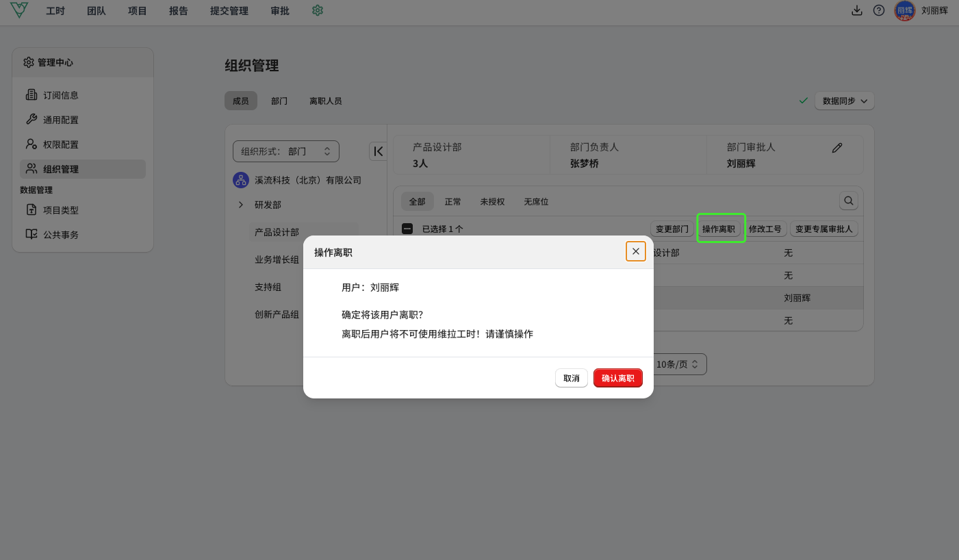Filter members by 全部
Screen dimensions: 959x560
[418, 201]
